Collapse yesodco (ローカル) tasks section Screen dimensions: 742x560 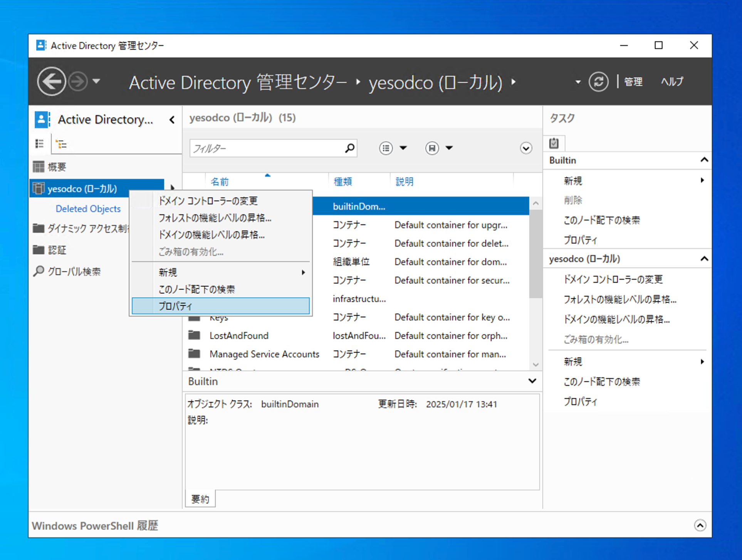[x=704, y=259]
